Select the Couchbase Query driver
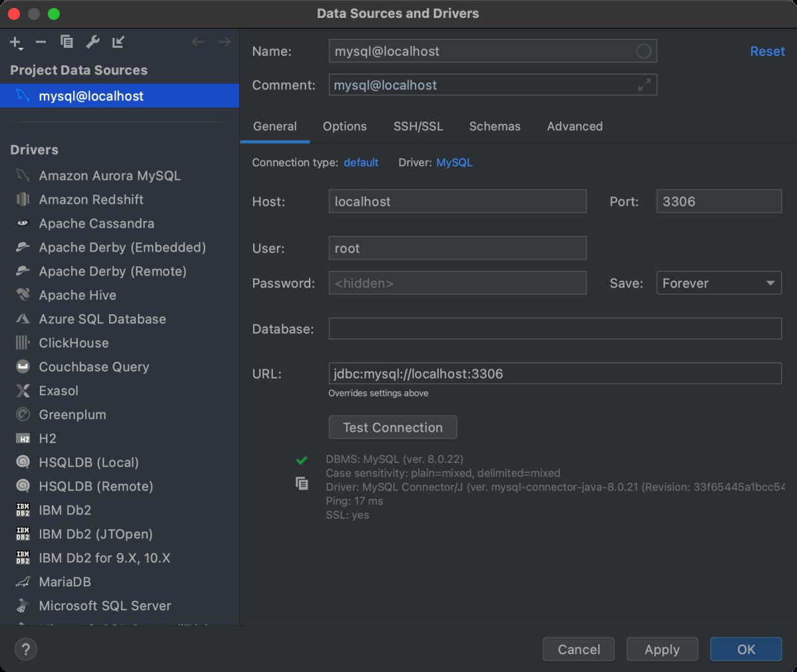This screenshot has width=797, height=672. pyautogui.click(x=120, y=367)
